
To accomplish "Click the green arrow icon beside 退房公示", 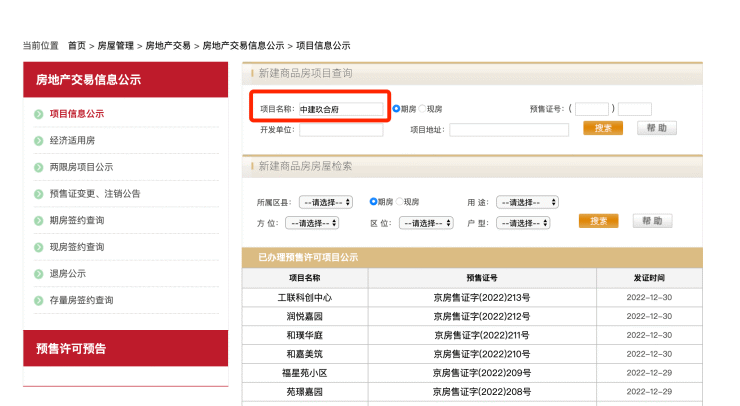I will (x=39, y=274).
